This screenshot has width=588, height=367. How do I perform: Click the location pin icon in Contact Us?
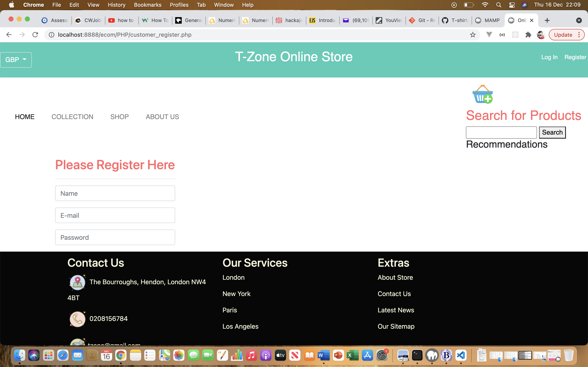point(78,282)
